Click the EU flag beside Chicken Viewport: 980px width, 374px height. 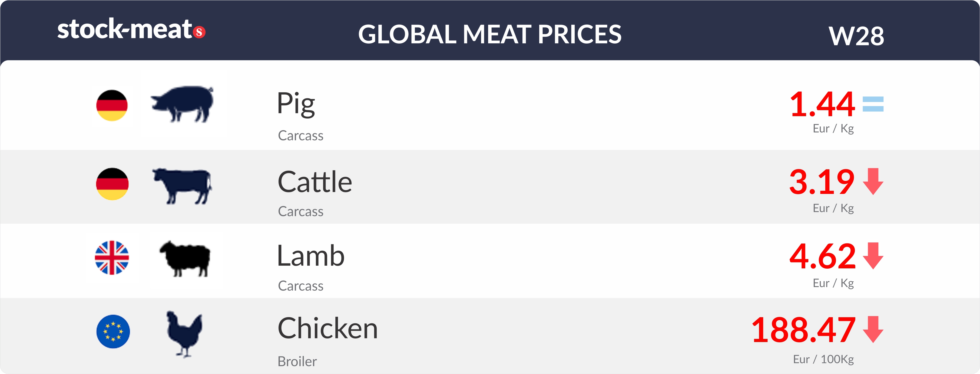113,331
